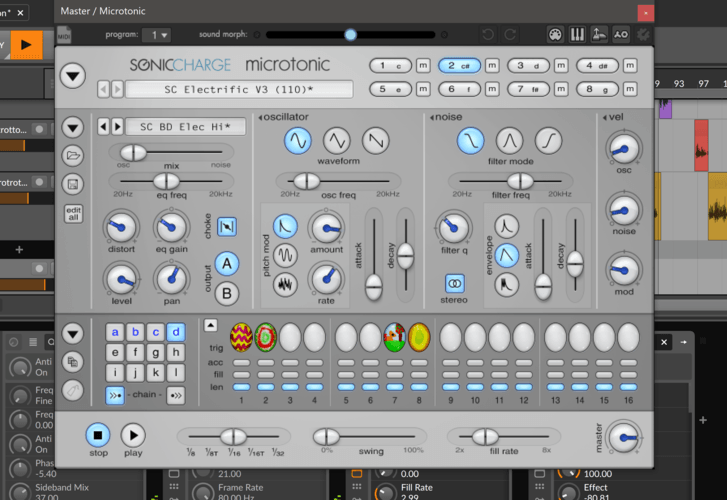
Task: Select clap noise envelope shape
Action: (506, 284)
